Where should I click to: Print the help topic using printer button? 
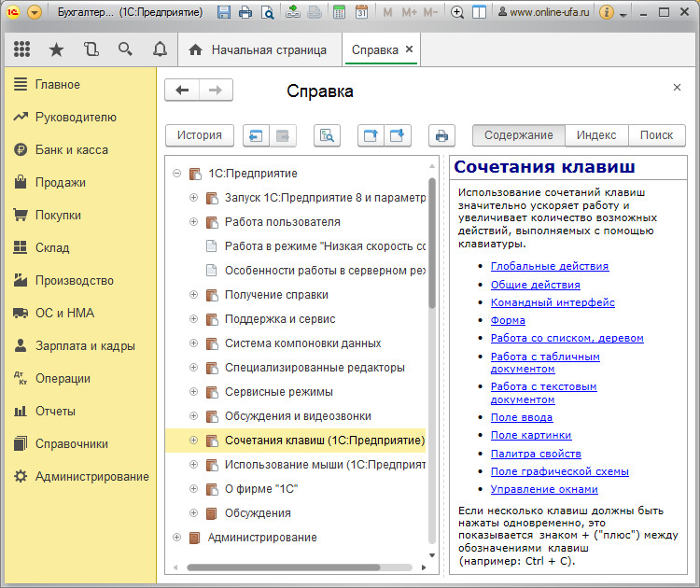[441, 135]
